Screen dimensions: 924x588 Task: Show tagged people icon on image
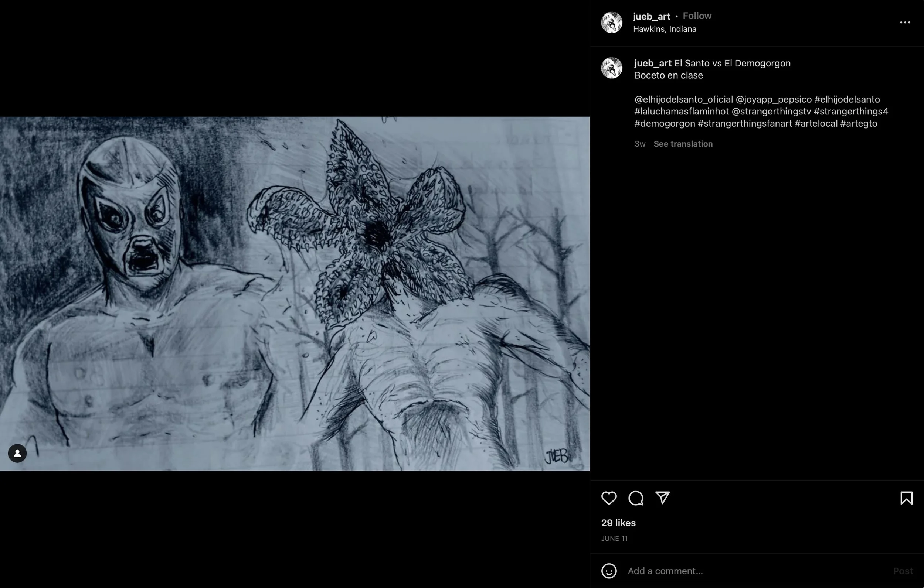coord(17,453)
